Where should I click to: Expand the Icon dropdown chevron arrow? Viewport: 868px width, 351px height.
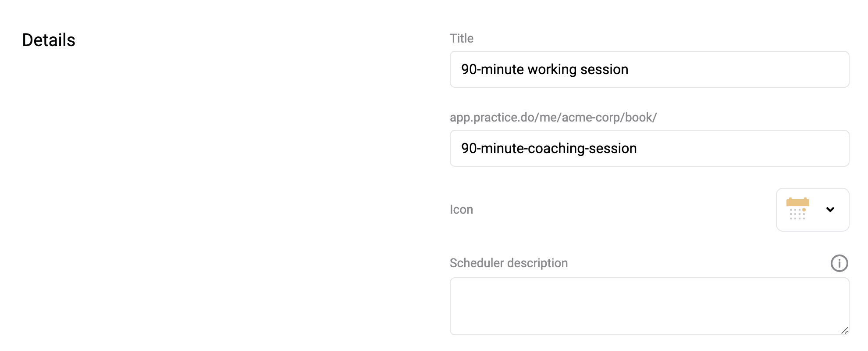(x=830, y=210)
